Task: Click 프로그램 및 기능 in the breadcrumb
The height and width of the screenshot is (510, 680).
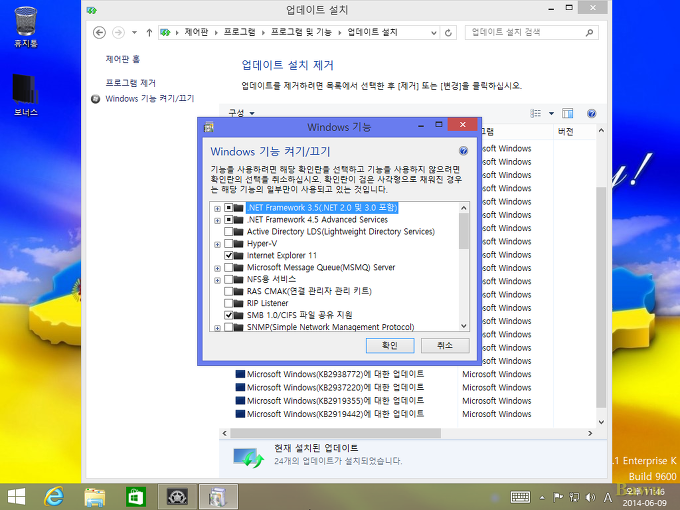Action: click(x=301, y=32)
